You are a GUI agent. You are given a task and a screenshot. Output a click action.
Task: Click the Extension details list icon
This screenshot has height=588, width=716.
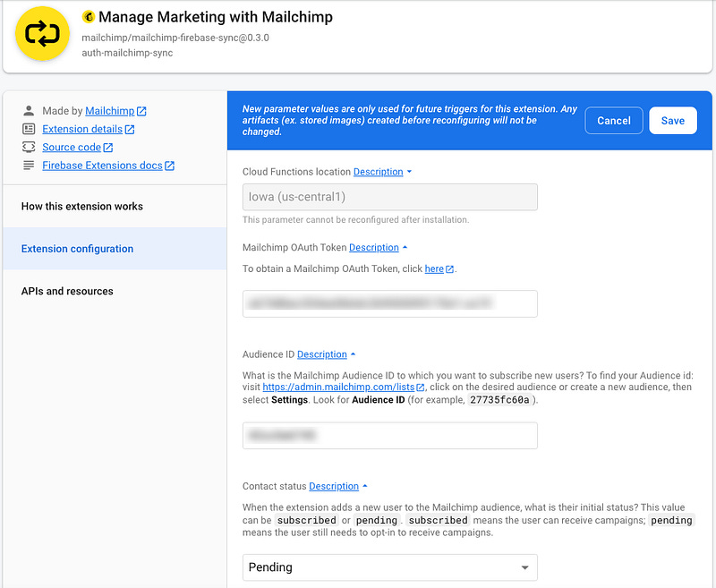(x=29, y=129)
